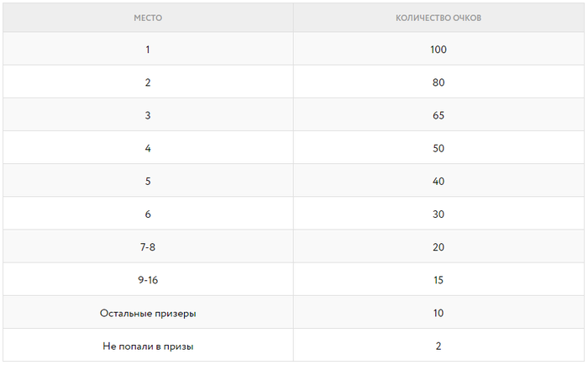Select the cell for place 3
The image size is (588, 365).
[x=148, y=115]
